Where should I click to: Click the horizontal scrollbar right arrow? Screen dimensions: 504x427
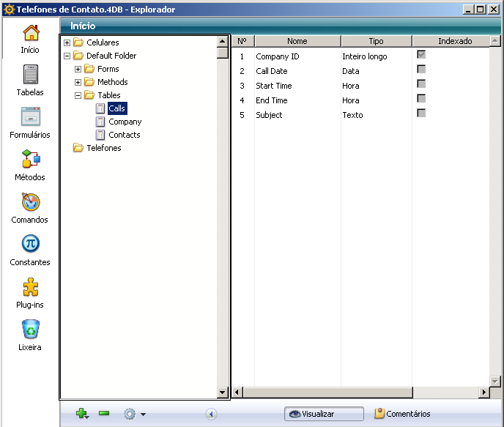[483, 393]
